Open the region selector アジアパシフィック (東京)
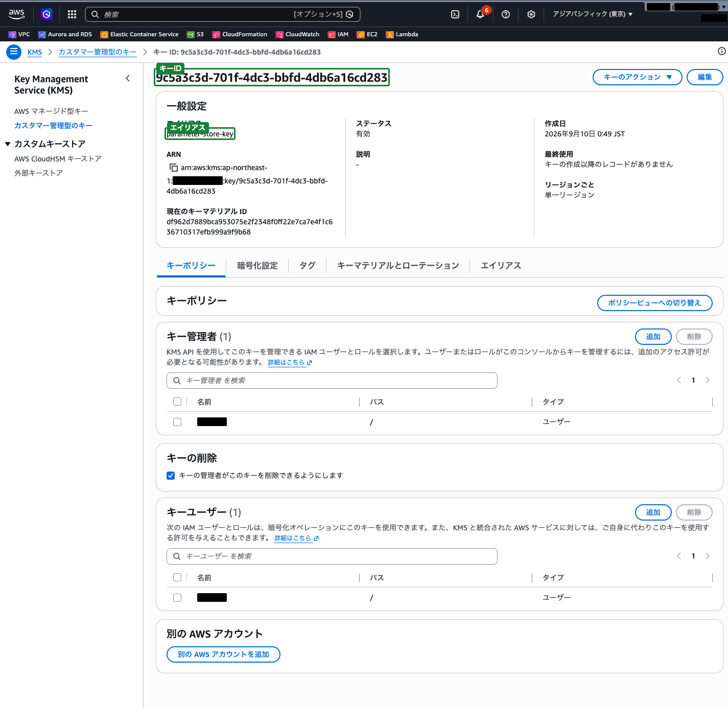The width and height of the screenshot is (728, 728). 593,14
